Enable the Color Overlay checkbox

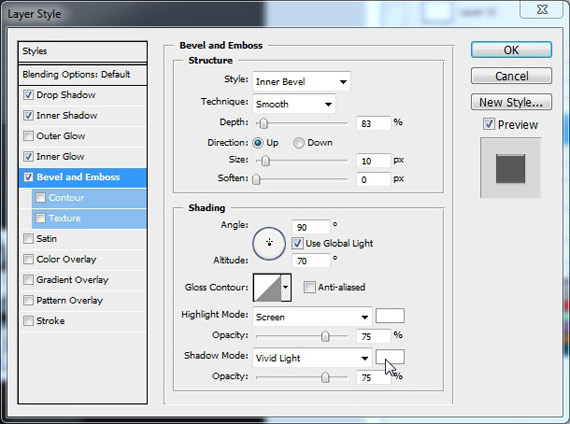click(x=28, y=259)
